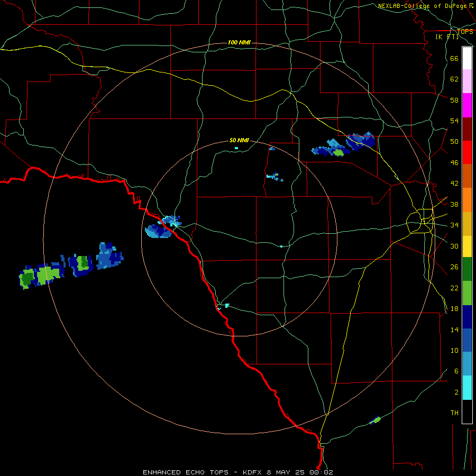
Task: Pick the dark red (maroon) legend swatch
Action: pos(467,129)
